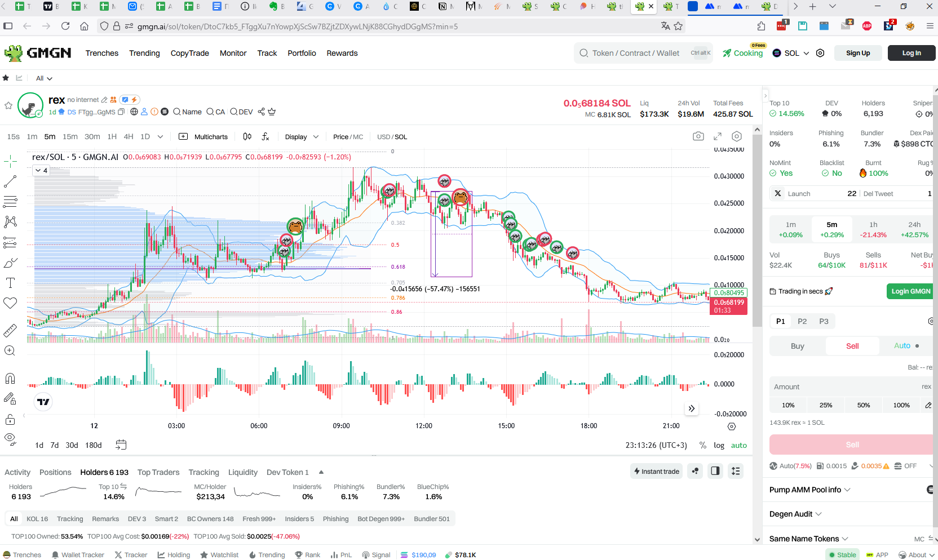This screenshot has width=938, height=560.
Task: Open the chart date range calendar
Action: [x=121, y=445]
